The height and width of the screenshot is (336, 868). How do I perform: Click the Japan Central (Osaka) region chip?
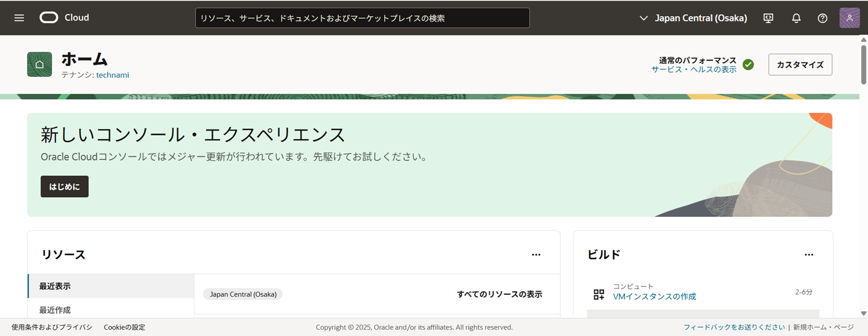(243, 294)
